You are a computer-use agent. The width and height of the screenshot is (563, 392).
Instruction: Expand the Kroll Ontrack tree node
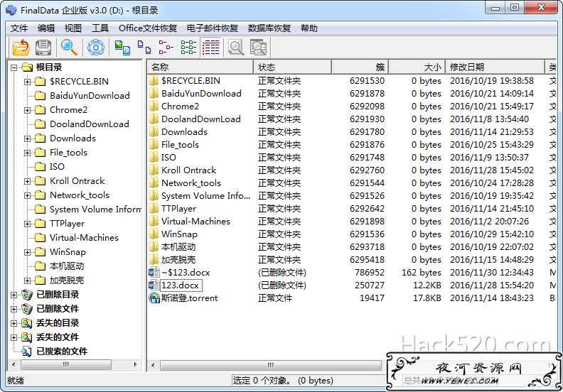[x=27, y=181]
